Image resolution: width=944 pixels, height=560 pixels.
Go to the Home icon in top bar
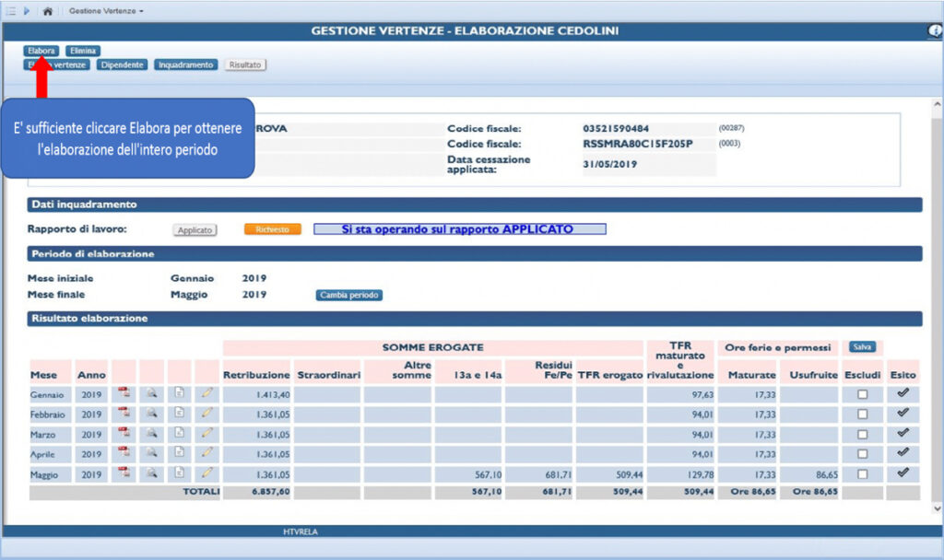[48, 11]
